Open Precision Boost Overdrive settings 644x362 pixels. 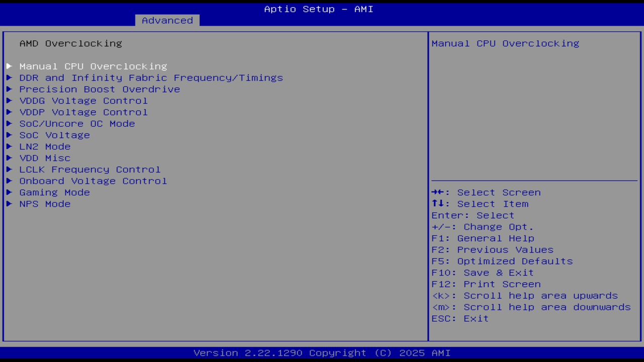(100, 89)
